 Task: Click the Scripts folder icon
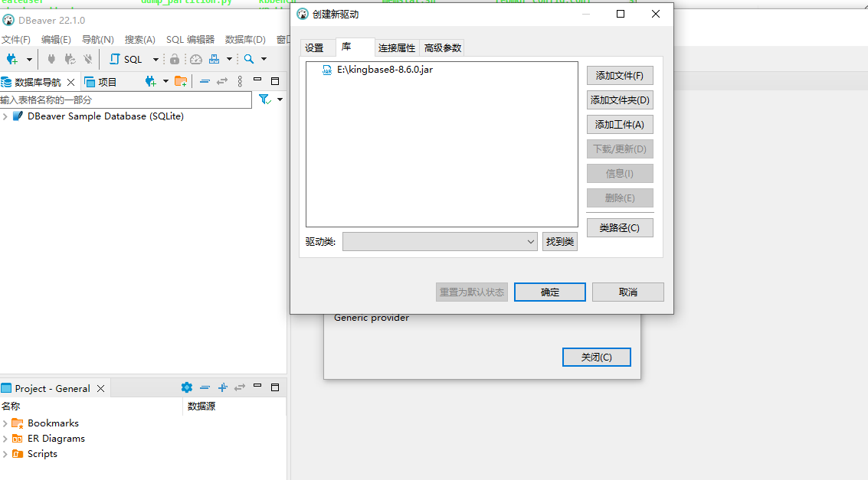(x=18, y=454)
